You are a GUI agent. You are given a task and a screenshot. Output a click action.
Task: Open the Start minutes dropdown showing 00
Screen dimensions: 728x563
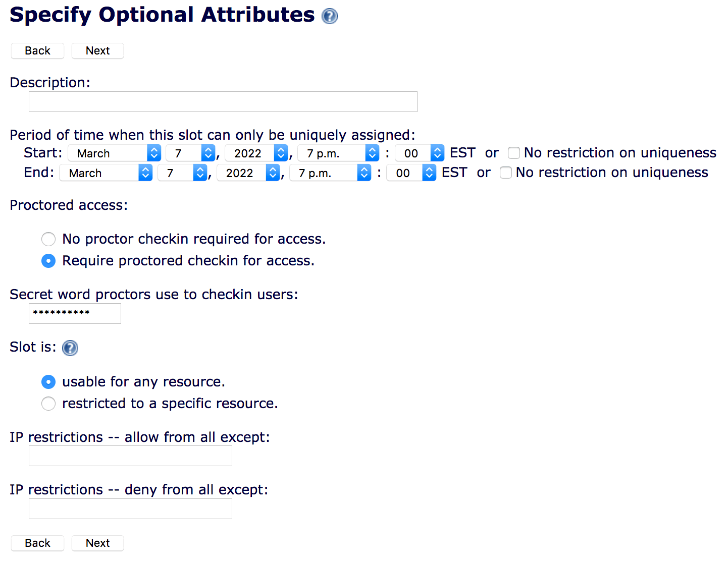tap(420, 153)
